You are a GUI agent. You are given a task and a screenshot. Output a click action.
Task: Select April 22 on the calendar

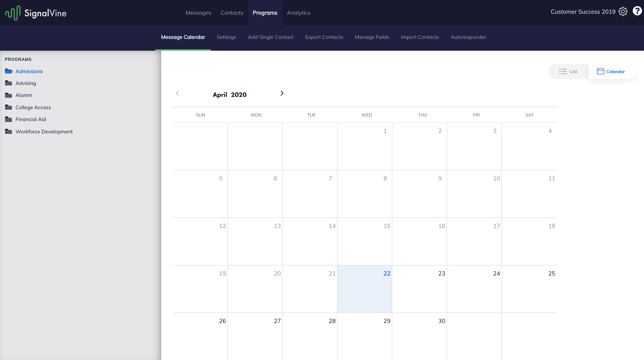click(365, 289)
